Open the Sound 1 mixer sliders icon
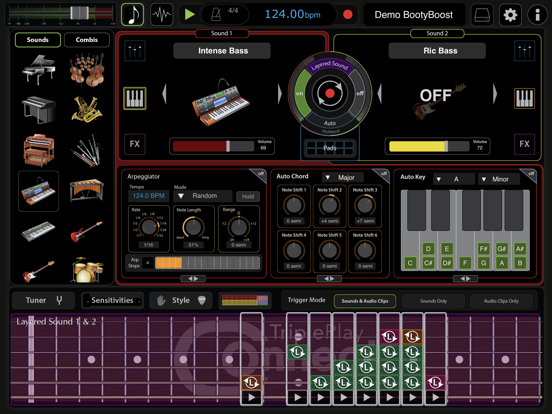The width and height of the screenshot is (552, 414). coord(135,51)
